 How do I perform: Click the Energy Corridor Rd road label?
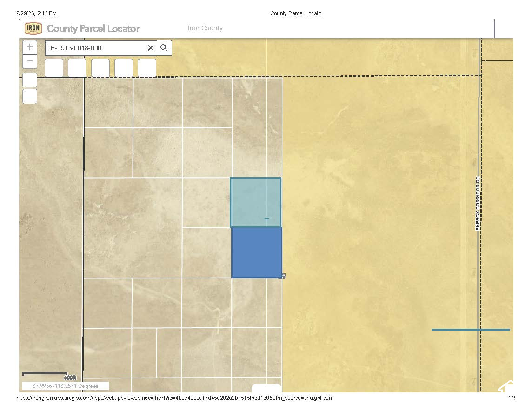pyautogui.click(x=478, y=204)
